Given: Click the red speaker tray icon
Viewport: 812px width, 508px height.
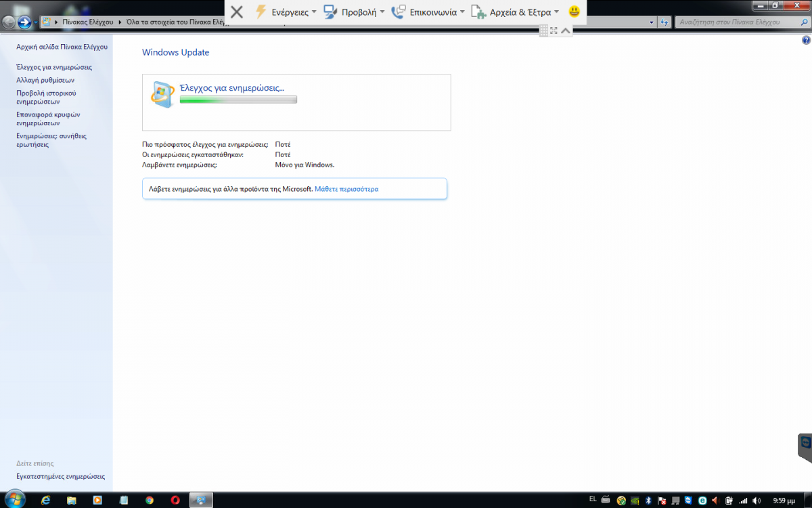Looking at the screenshot, I should [715, 501].
